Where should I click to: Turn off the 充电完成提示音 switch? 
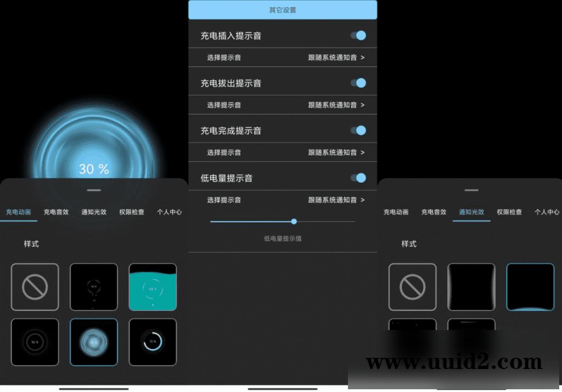point(358,130)
